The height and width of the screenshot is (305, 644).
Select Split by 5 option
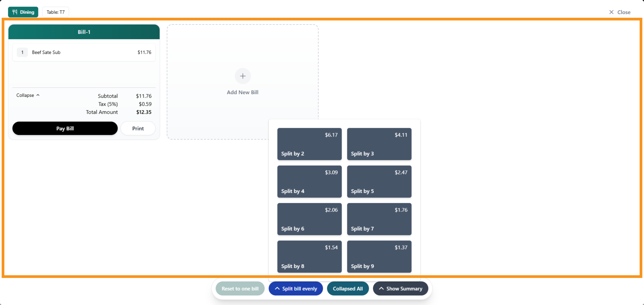coord(379,181)
